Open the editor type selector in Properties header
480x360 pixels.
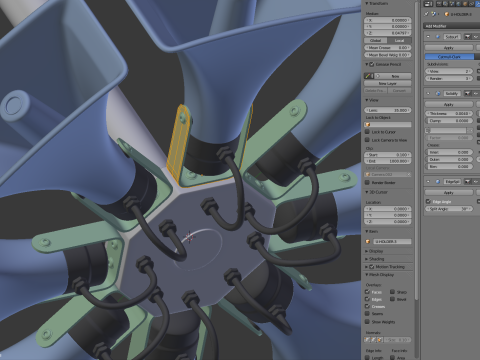(428, 4)
